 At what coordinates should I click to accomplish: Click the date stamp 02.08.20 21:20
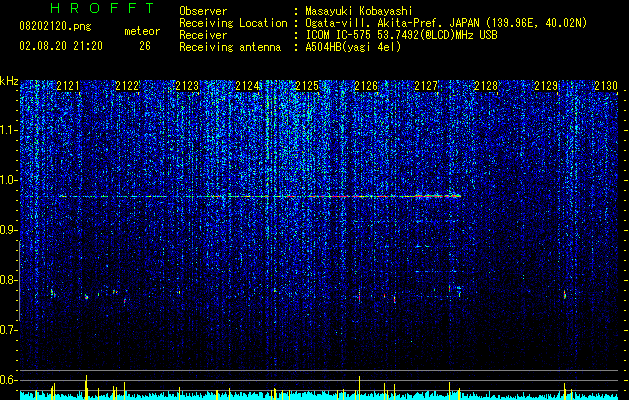tap(61, 46)
